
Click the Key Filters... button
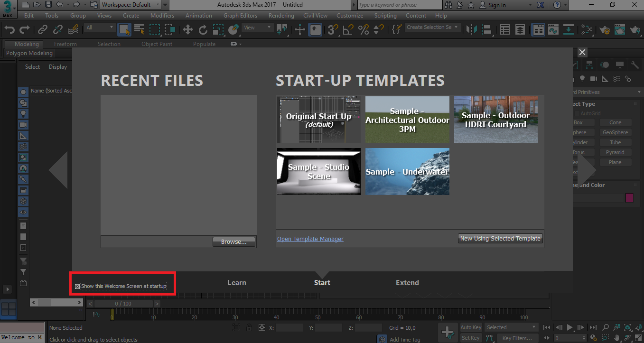coord(517,338)
